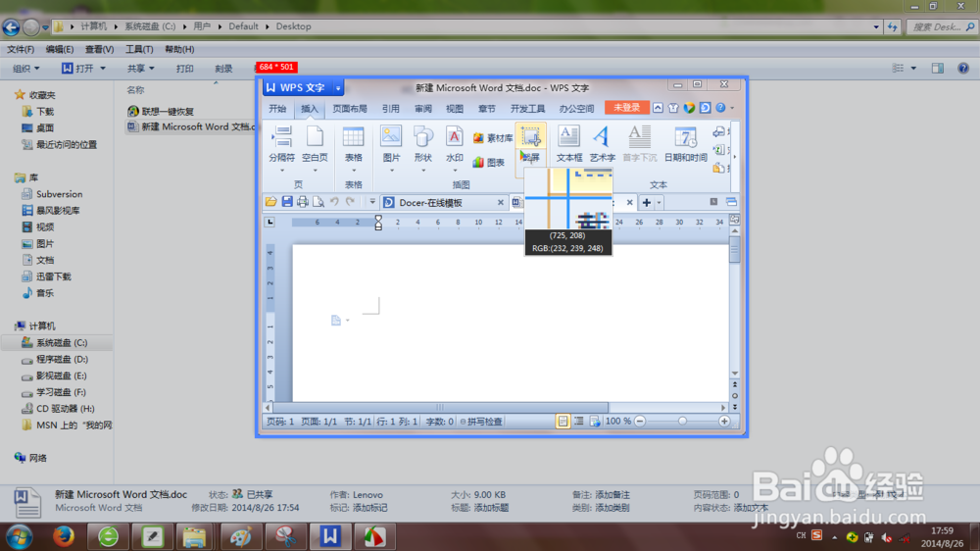This screenshot has height=551, width=980.
Task: Click the new document tab plus button
Action: tap(646, 203)
